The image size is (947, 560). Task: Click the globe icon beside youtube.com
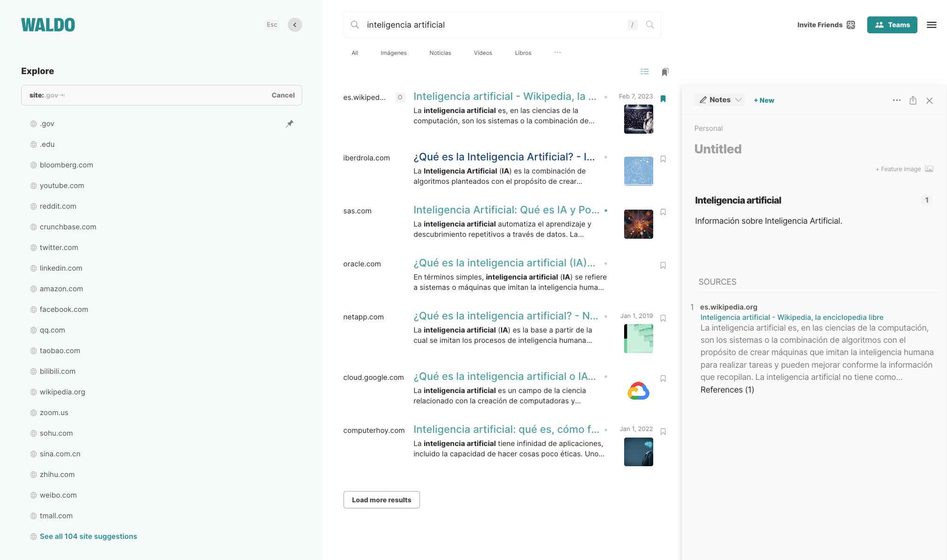tap(33, 186)
